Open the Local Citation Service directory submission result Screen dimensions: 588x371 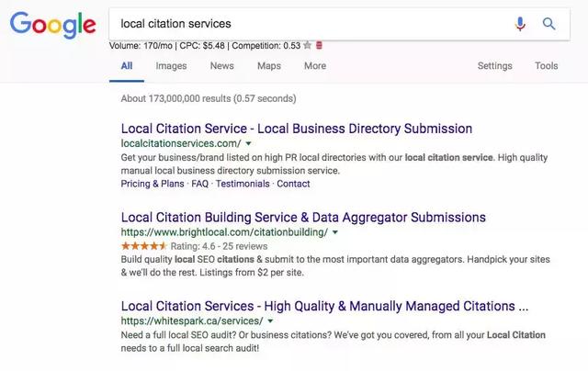(297, 129)
